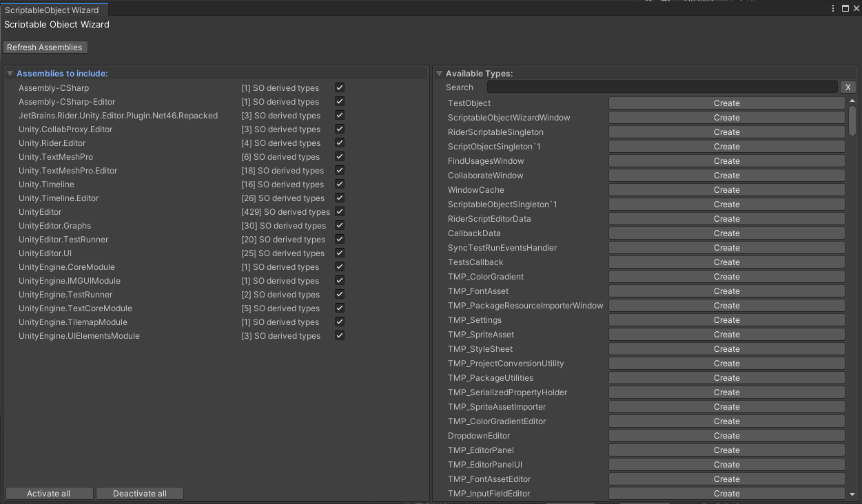862x504 pixels.
Task: Click the window maximize icon
Action: point(845,8)
